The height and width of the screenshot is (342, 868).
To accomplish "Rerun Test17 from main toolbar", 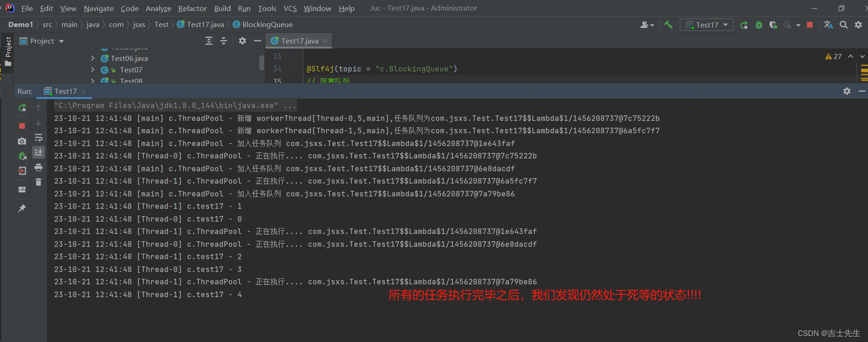I will [x=744, y=25].
